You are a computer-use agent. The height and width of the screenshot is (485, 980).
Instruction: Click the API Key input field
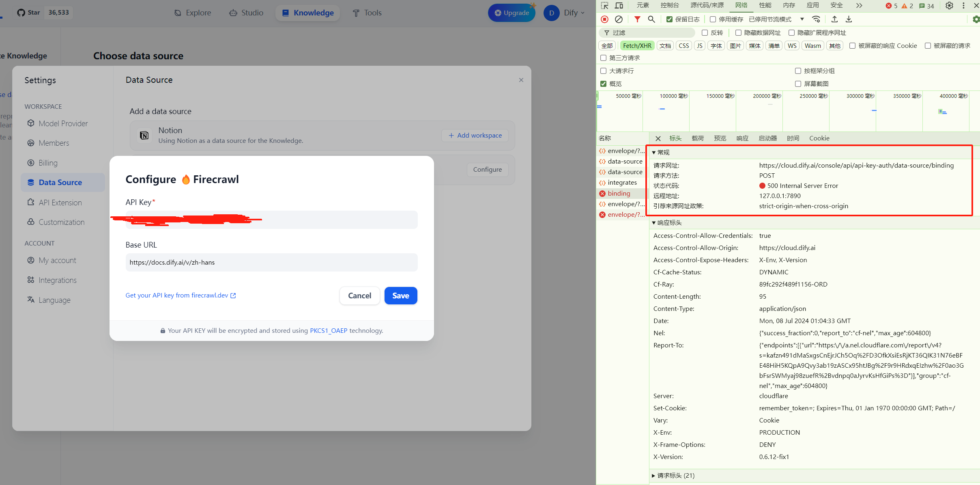[x=271, y=220]
